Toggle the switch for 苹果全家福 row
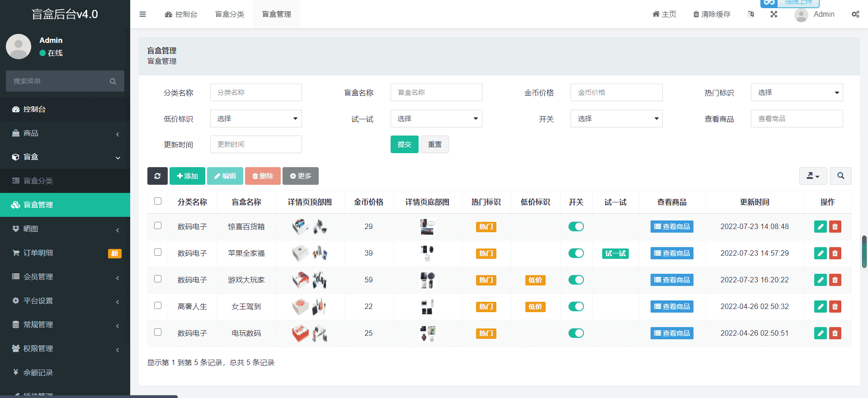Viewport: 868px width, 398px height. tap(576, 253)
